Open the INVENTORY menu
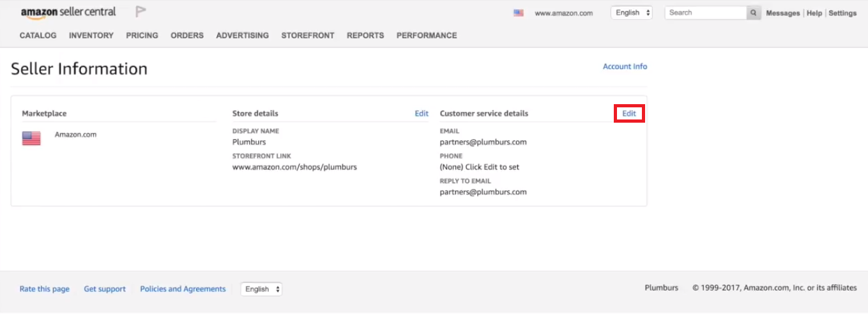Image resolution: width=868 pixels, height=315 pixels. [x=91, y=36]
